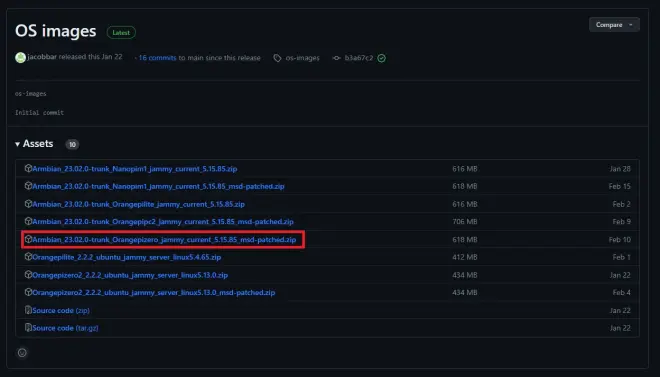Click the zip file icon for Source code (zip)
This screenshot has width=660, height=377.
pos(28,310)
